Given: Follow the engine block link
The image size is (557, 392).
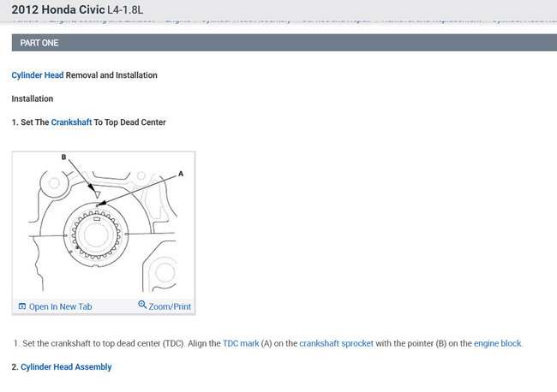Looking at the screenshot, I should 497,343.
